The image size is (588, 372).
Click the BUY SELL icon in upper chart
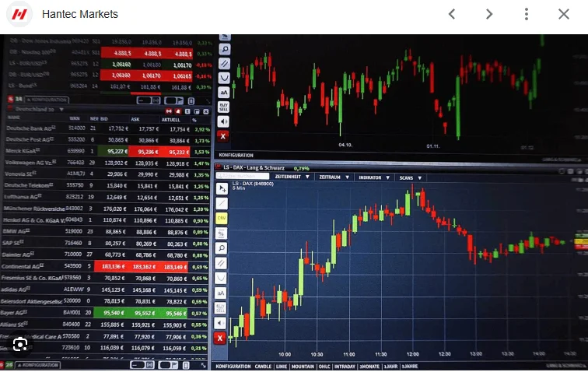click(223, 107)
